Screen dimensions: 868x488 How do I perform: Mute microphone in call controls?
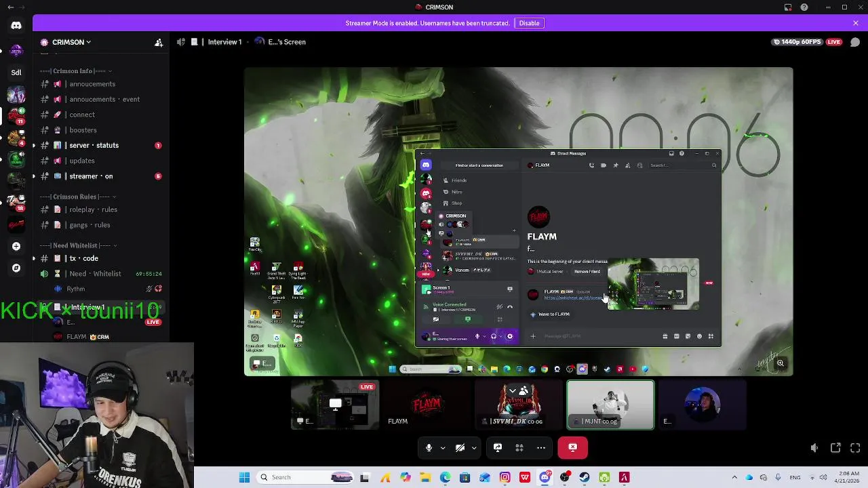pos(429,448)
